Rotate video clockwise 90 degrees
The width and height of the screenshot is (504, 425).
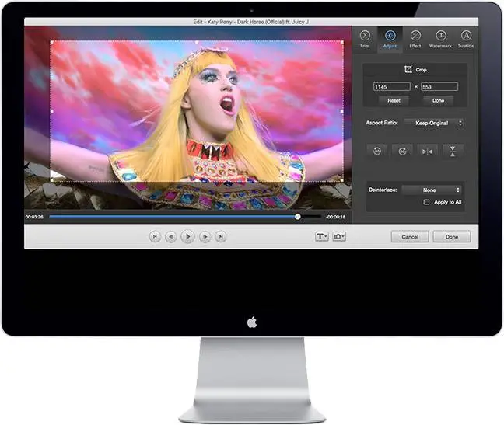pos(402,151)
